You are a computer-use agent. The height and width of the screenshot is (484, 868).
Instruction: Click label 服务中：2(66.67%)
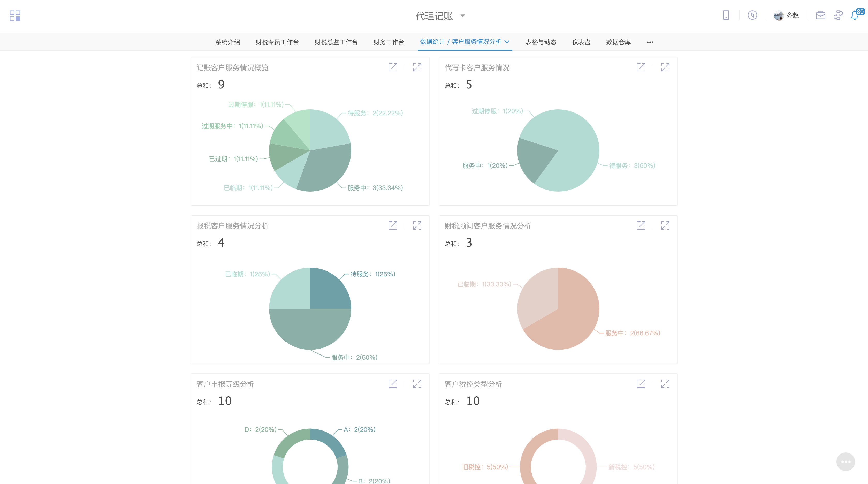pos(633,333)
